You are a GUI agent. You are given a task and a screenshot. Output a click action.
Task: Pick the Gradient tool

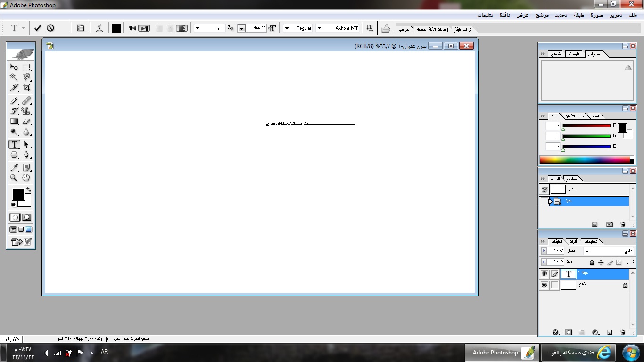click(14, 122)
